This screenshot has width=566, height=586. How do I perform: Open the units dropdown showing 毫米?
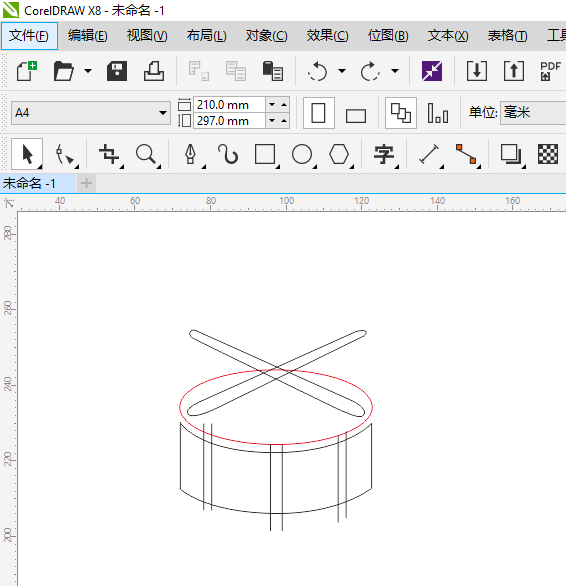533,112
